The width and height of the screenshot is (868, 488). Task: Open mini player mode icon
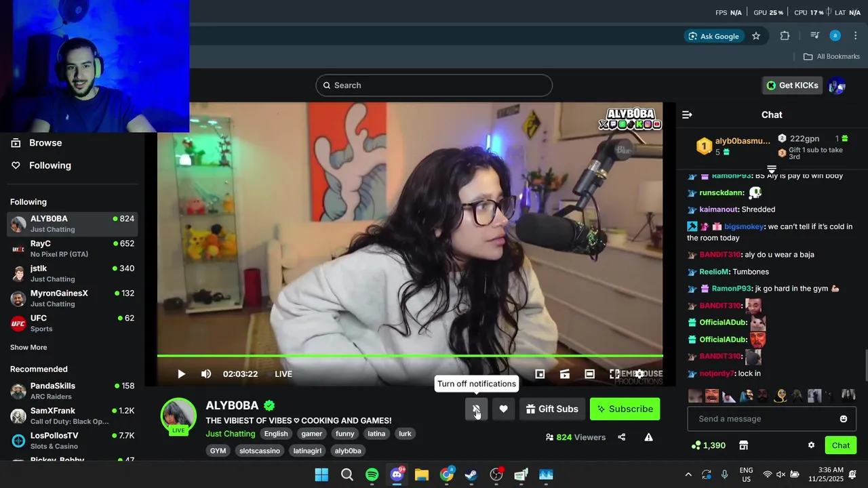click(x=540, y=374)
